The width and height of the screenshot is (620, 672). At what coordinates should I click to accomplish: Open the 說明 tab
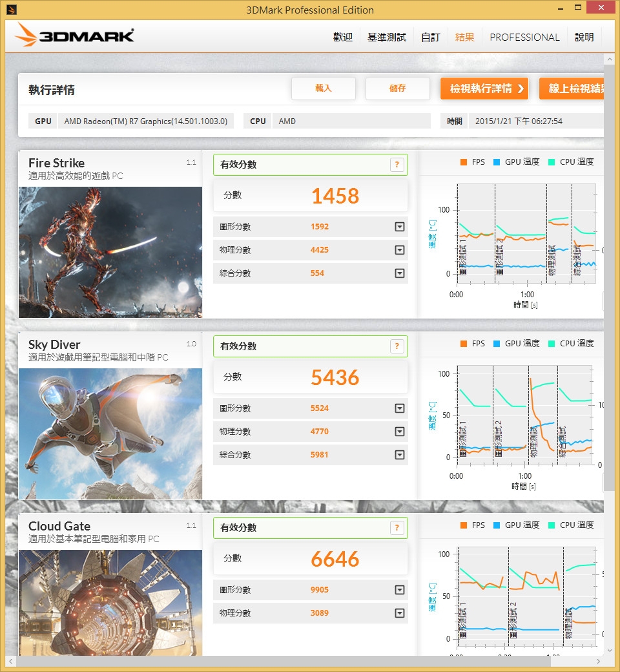click(584, 37)
